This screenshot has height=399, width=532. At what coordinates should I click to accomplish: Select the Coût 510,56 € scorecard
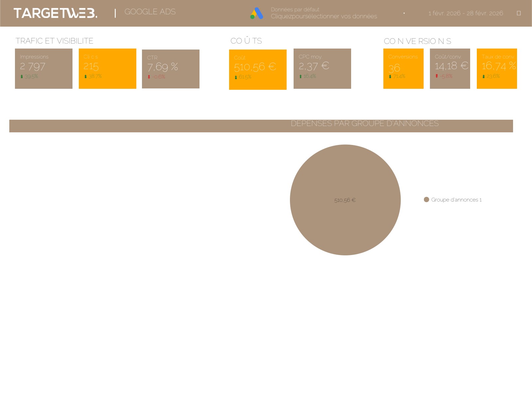[258, 69]
